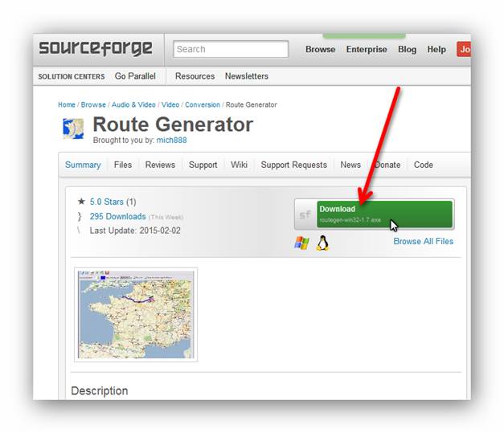This screenshot has height=433, width=504.
Task: Go to Home breadcrumb
Action: coord(67,104)
